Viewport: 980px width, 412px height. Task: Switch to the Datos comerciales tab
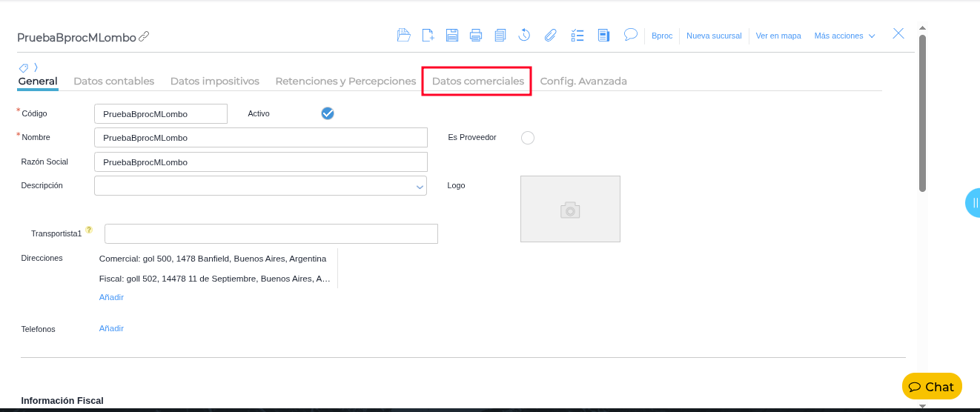(x=477, y=81)
